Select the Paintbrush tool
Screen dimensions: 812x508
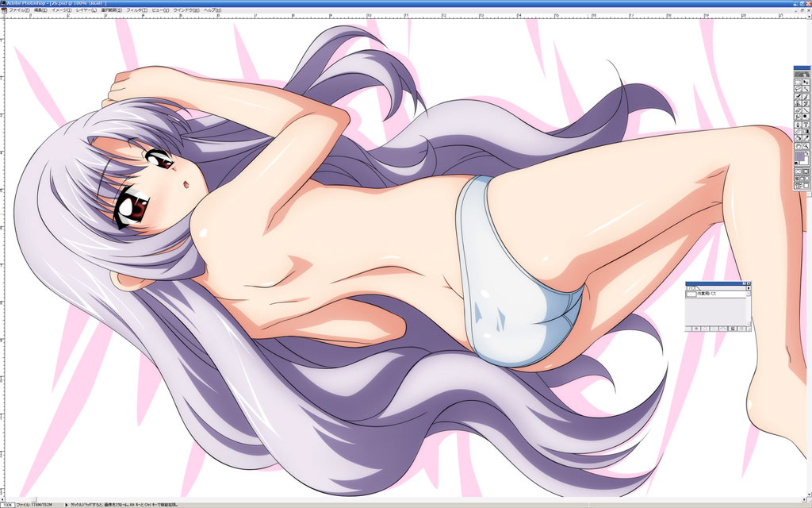pos(806,96)
